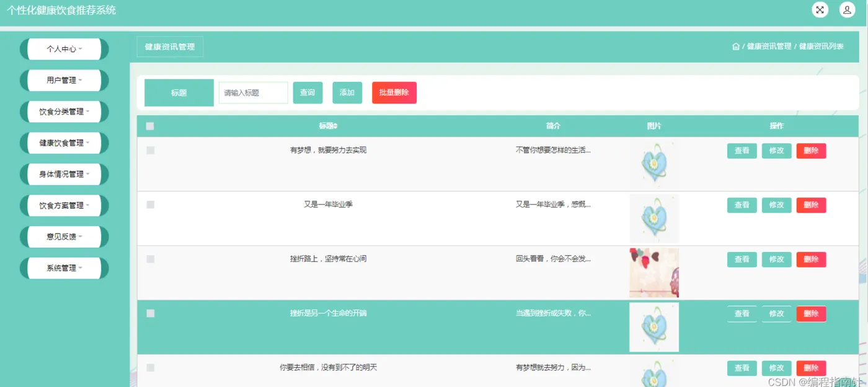Click 删除 for 挫折是另一个生命的开端
Screen dimensions: 868x387
coord(812,314)
